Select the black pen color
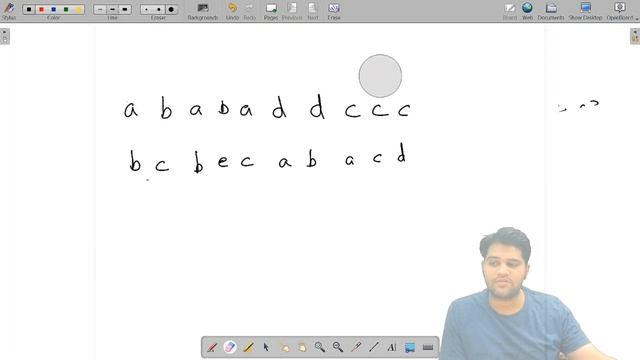This screenshot has height=360, width=640. 29,9
